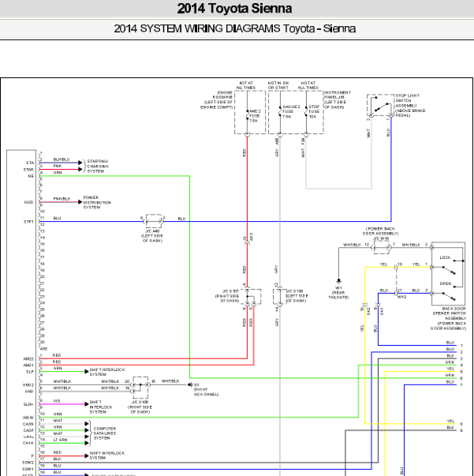474x476 pixels.
Task: Click the "SLP" terminal label
Action: (x=30, y=372)
